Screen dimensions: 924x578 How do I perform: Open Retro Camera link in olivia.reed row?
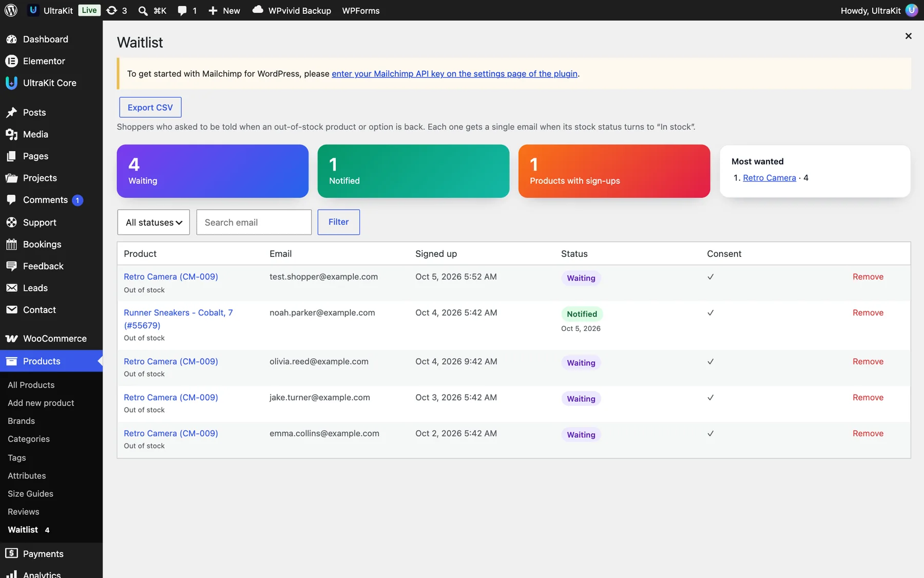(x=171, y=361)
